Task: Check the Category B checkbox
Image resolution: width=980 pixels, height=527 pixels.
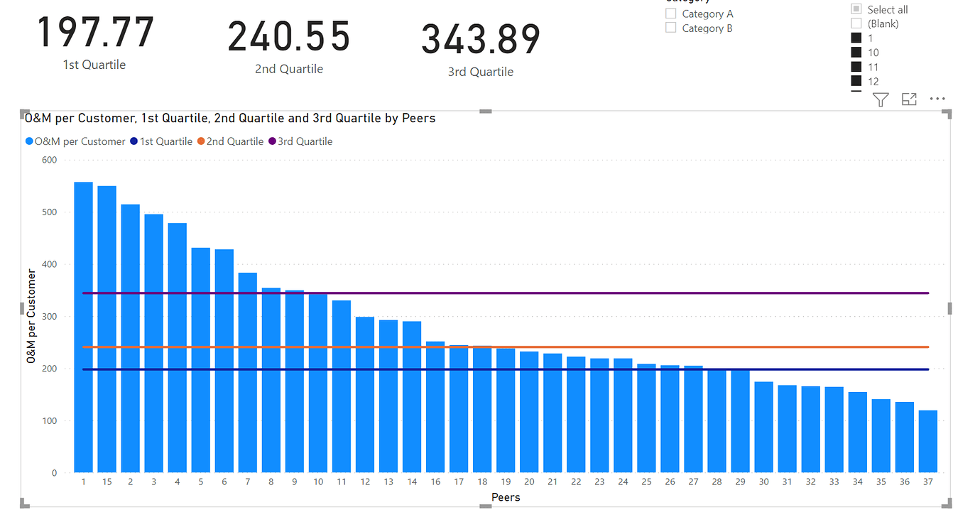Action: pyautogui.click(x=670, y=28)
